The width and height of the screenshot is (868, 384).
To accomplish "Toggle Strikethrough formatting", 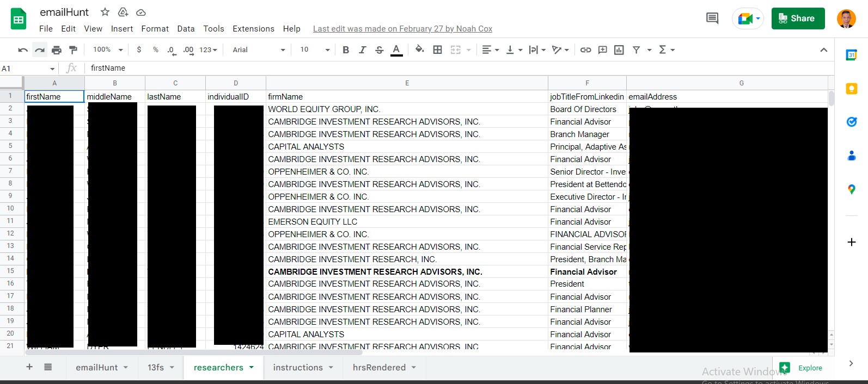I will pyautogui.click(x=380, y=50).
